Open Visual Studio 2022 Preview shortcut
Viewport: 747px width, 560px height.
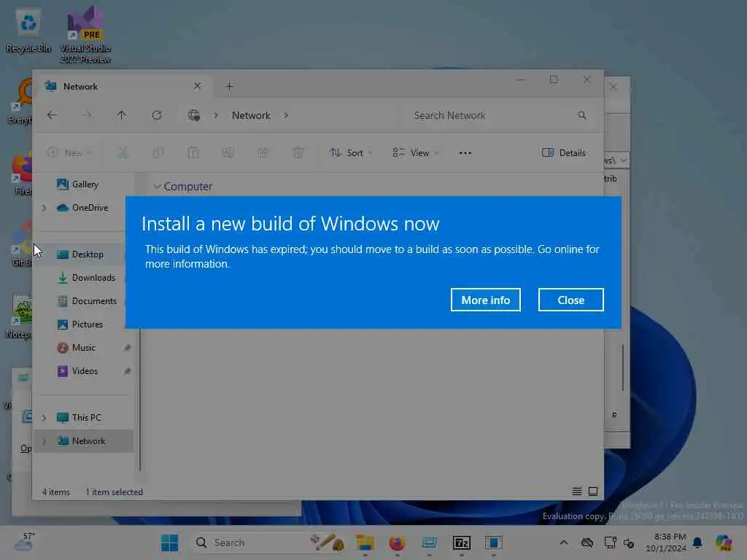point(85,34)
